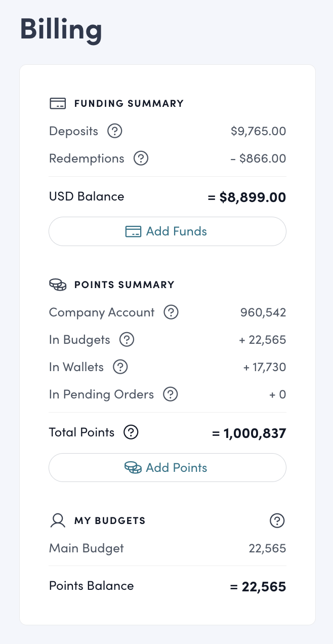
Task: Open the In Budgets help tooltip
Action: coord(126,340)
